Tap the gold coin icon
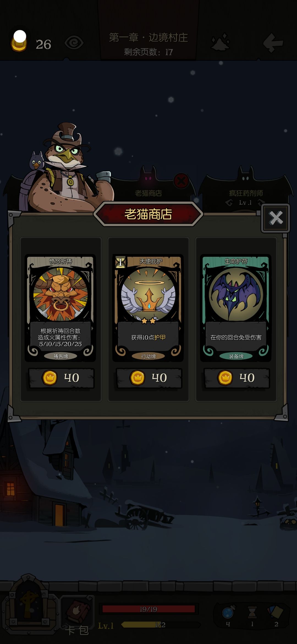The width and height of the screenshot is (297, 644). click(x=19, y=42)
